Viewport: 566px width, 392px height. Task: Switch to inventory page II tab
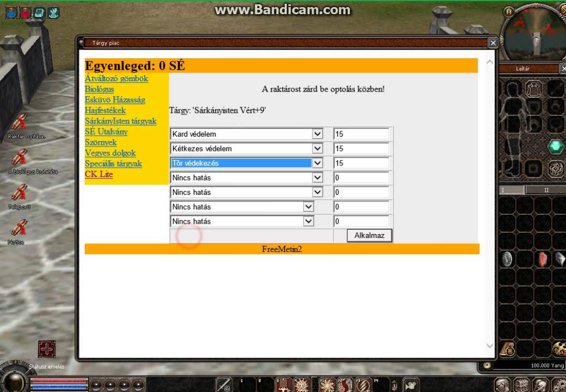click(545, 190)
